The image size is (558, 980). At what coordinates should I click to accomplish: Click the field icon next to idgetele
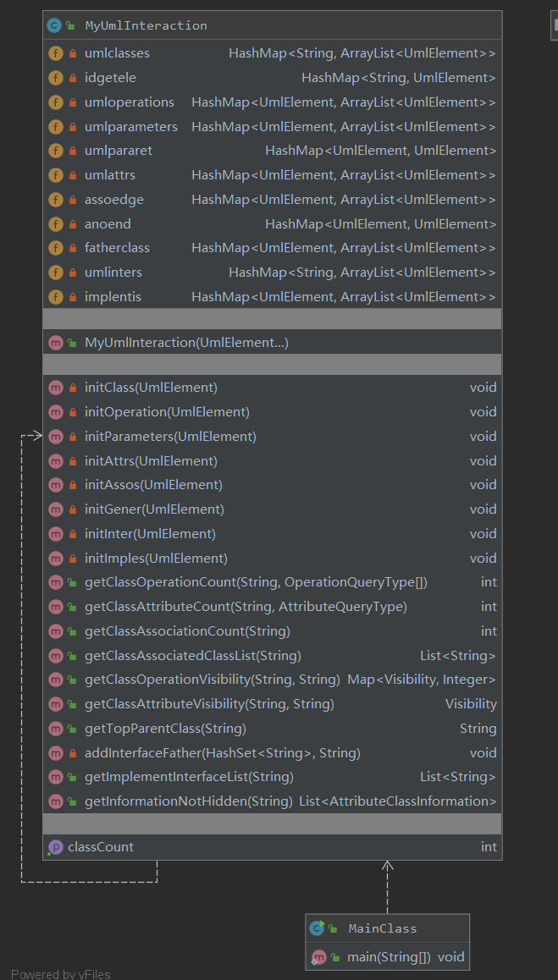pos(56,78)
